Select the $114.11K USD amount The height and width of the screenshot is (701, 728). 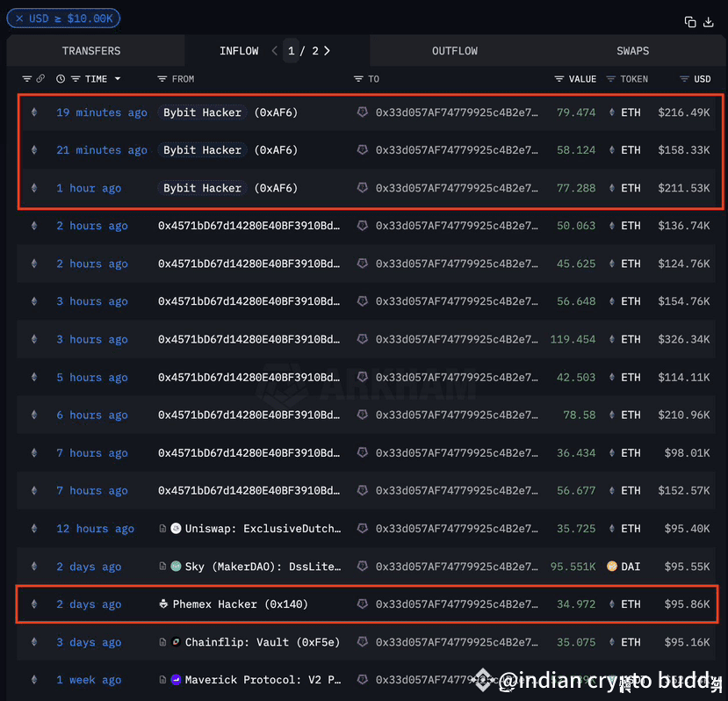[x=684, y=378]
